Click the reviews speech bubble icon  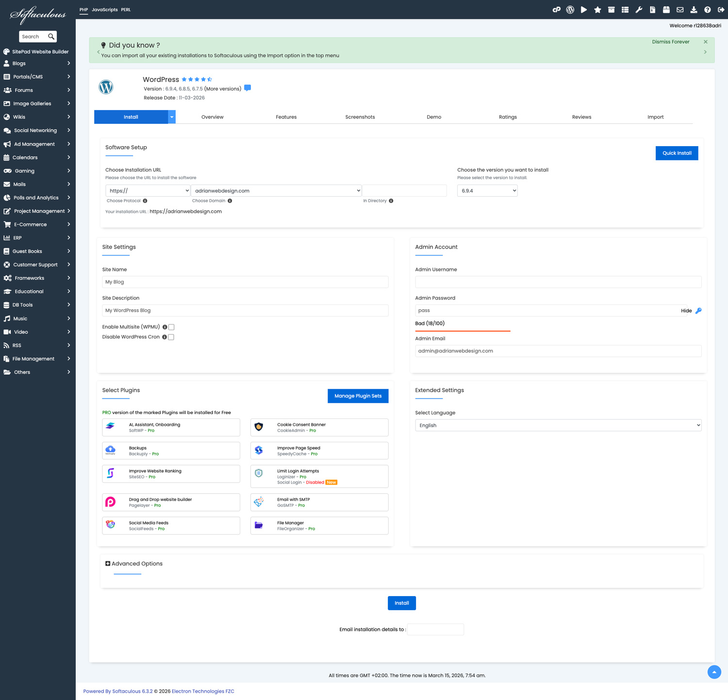tap(248, 88)
